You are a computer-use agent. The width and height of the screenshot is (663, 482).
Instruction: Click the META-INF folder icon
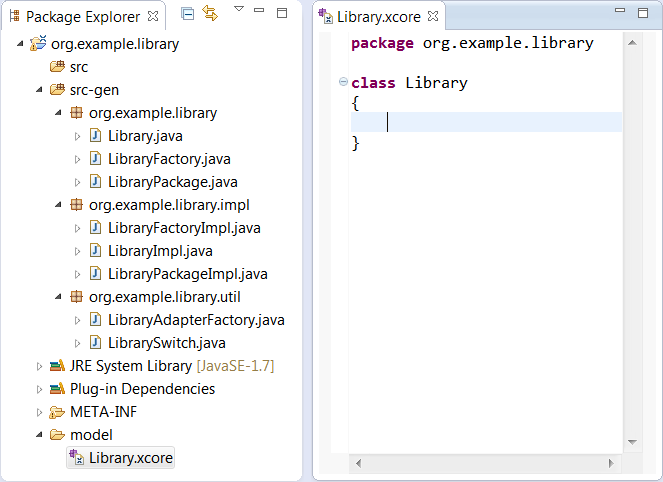tap(58, 412)
